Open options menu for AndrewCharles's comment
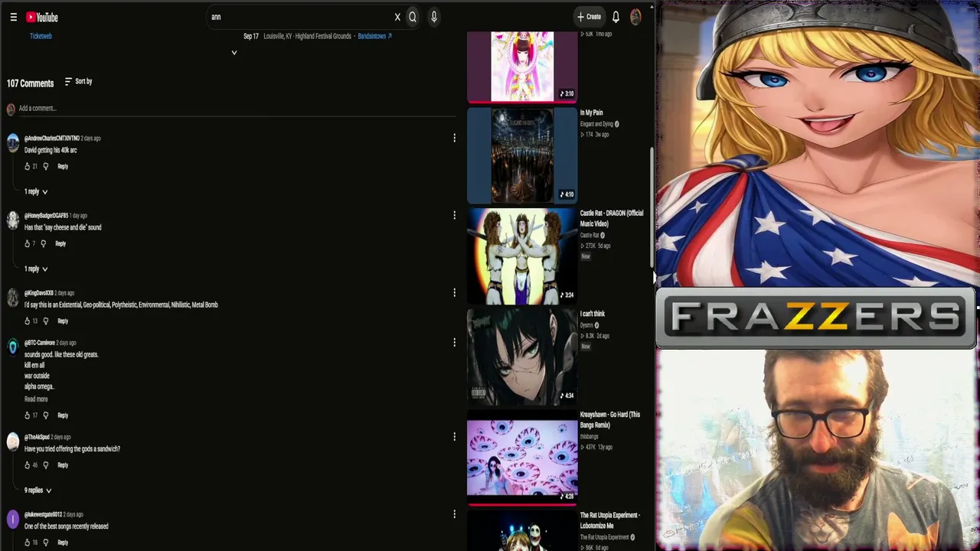980x551 pixels. click(454, 139)
